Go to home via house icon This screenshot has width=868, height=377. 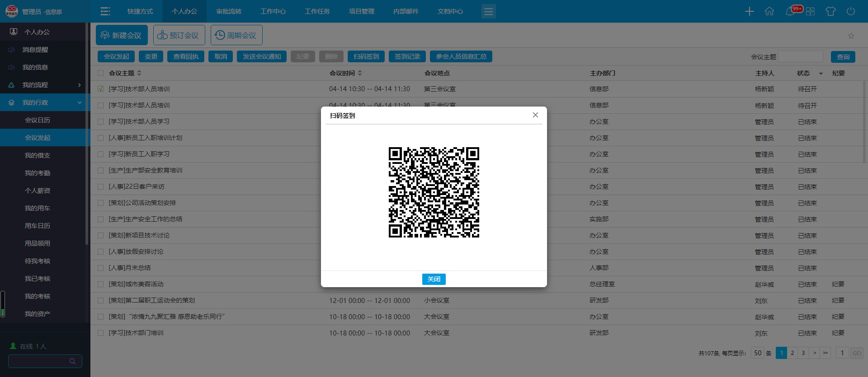[x=769, y=11]
